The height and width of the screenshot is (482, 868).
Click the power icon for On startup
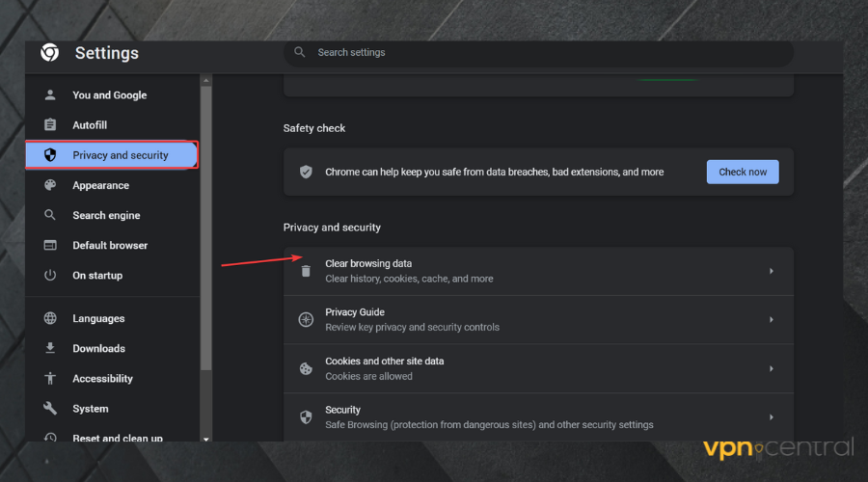(50, 275)
